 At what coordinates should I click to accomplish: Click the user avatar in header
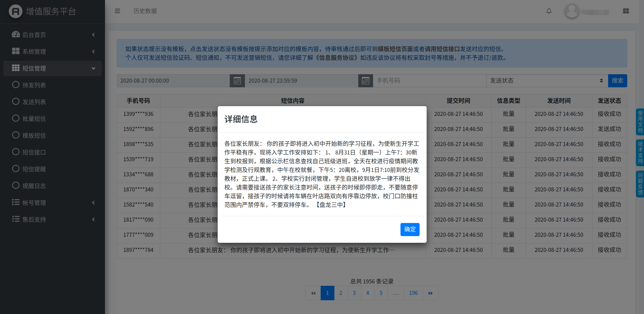coord(572,11)
